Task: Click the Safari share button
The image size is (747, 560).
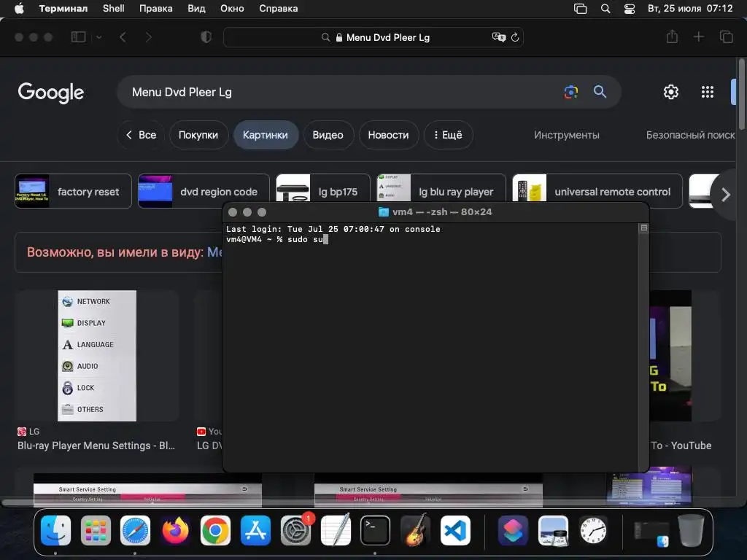Action: point(672,36)
